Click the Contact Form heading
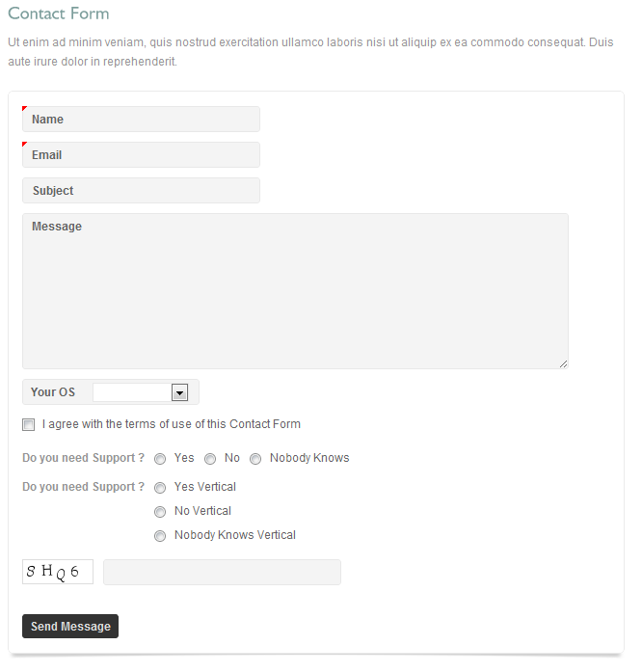This screenshot has height=672, width=642. pos(59,13)
